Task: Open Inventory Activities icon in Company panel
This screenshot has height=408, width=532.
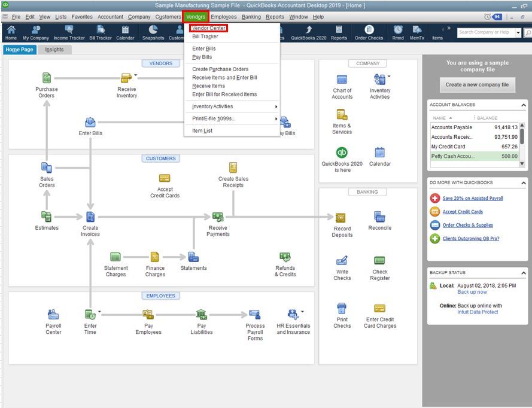Action: coord(379,80)
